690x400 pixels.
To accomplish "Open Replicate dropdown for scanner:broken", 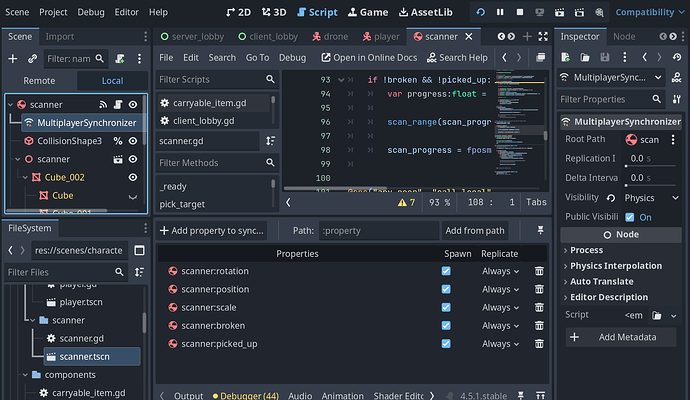I will [x=502, y=325].
